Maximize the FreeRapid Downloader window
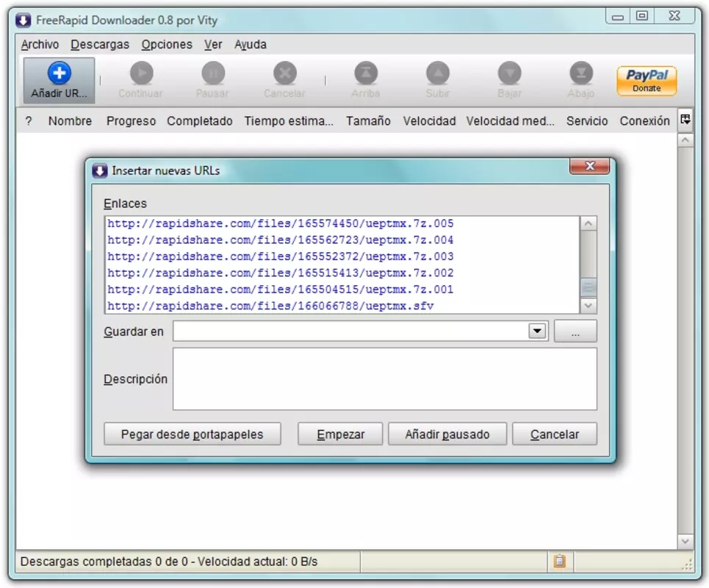This screenshot has width=709, height=588. [641, 16]
